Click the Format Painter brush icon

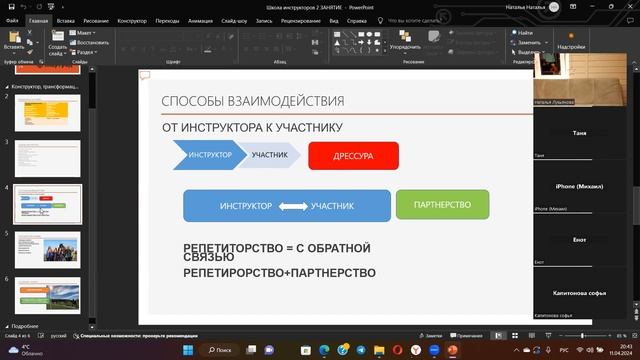pos(30,52)
